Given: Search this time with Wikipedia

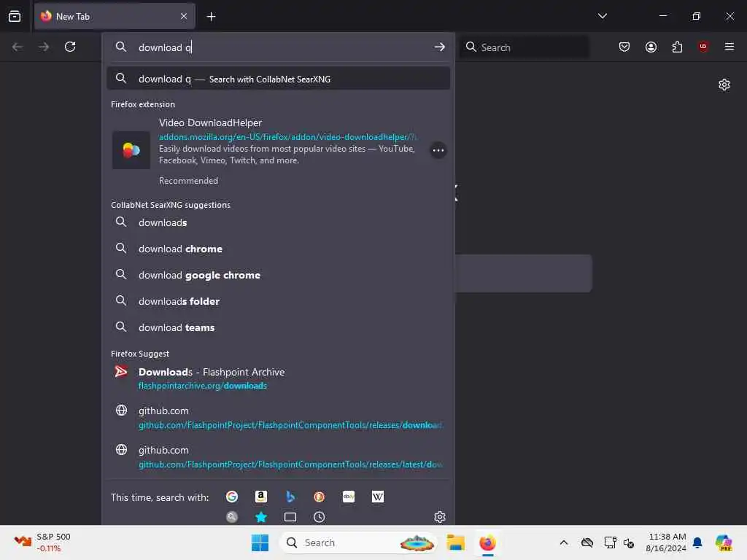Looking at the screenshot, I should tap(378, 497).
